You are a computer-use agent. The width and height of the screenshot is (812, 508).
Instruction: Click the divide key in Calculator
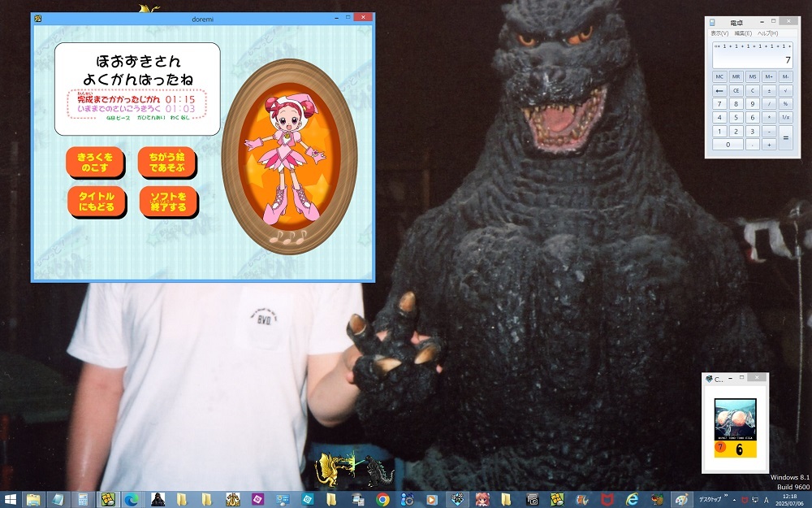(769, 104)
